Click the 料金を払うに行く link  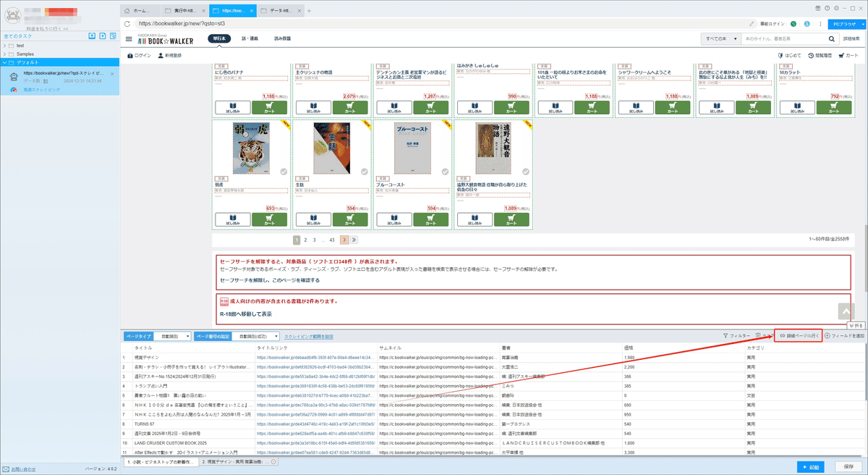46,28
